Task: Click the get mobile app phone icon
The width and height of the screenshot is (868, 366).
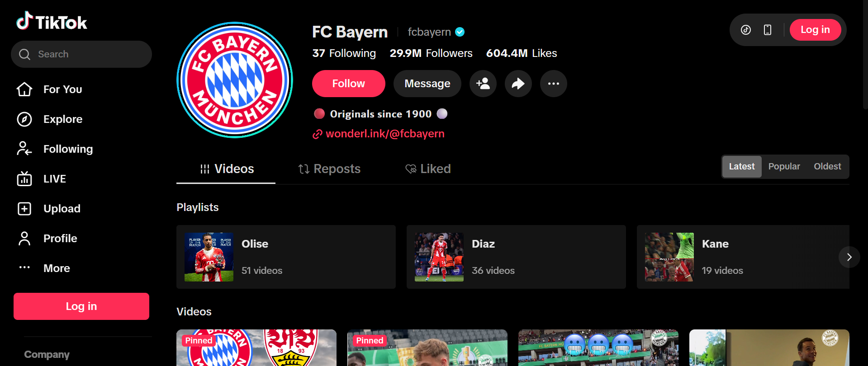Action: 768,30
